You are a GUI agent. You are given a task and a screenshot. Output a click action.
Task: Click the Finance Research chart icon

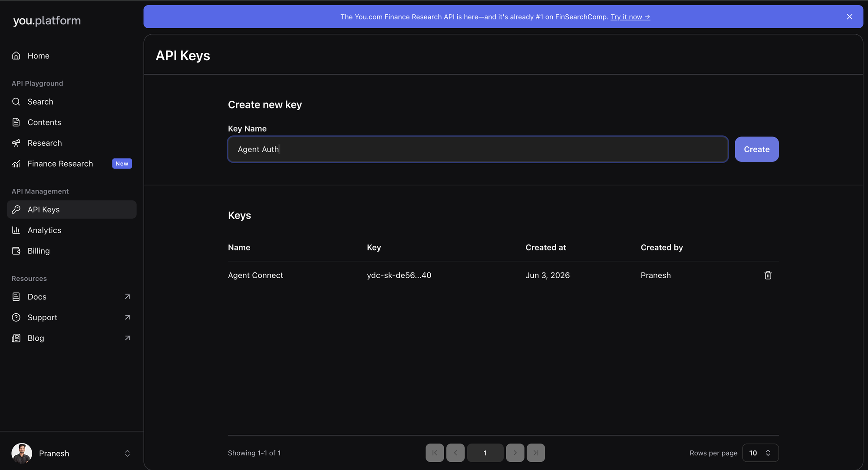click(16, 164)
